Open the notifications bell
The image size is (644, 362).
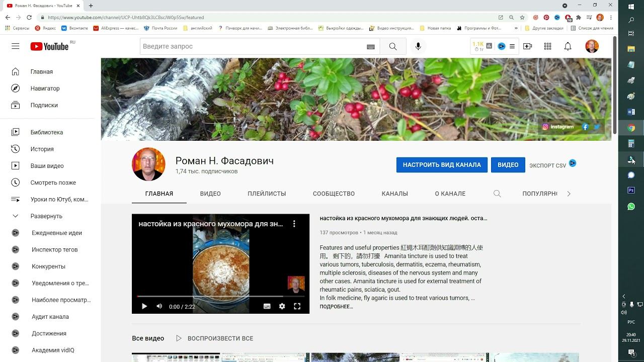pos(568,46)
